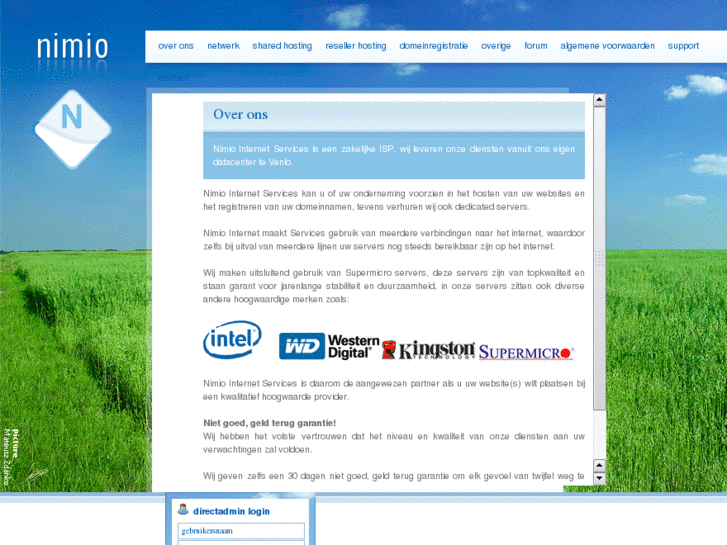Click the bottom scroll down arrow
Viewport: 727px width, 545px height.
pos(599,478)
